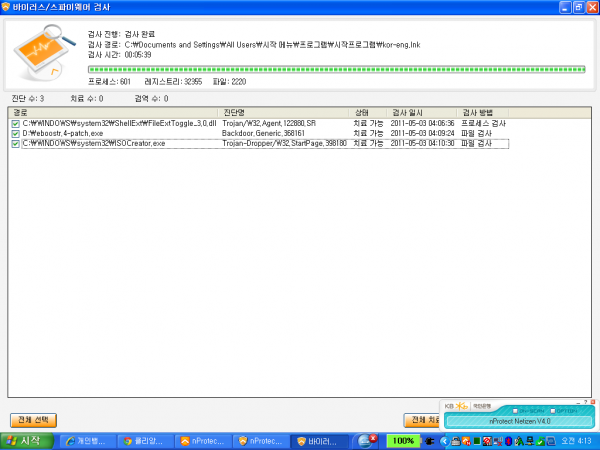The width and height of the screenshot is (600, 450).
Task: Select the FileExtToggle_3.0.dll path entry
Action: [x=119, y=124]
